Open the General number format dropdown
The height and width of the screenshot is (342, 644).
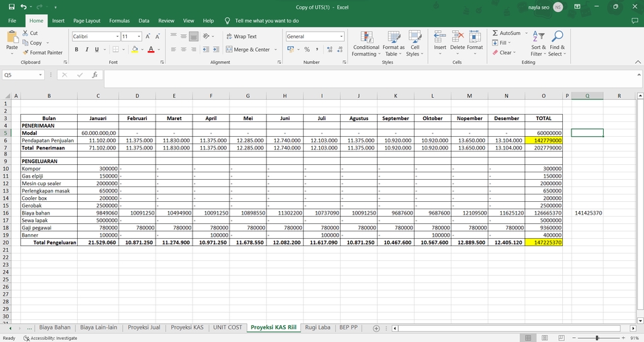pyautogui.click(x=341, y=36)
